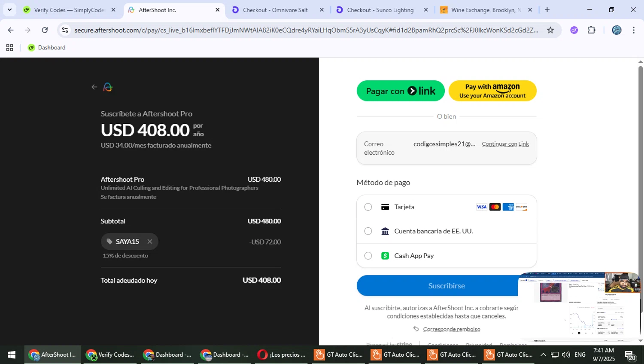
Task: Open Verify Codes taskbar window
Action: pos(110,355)
